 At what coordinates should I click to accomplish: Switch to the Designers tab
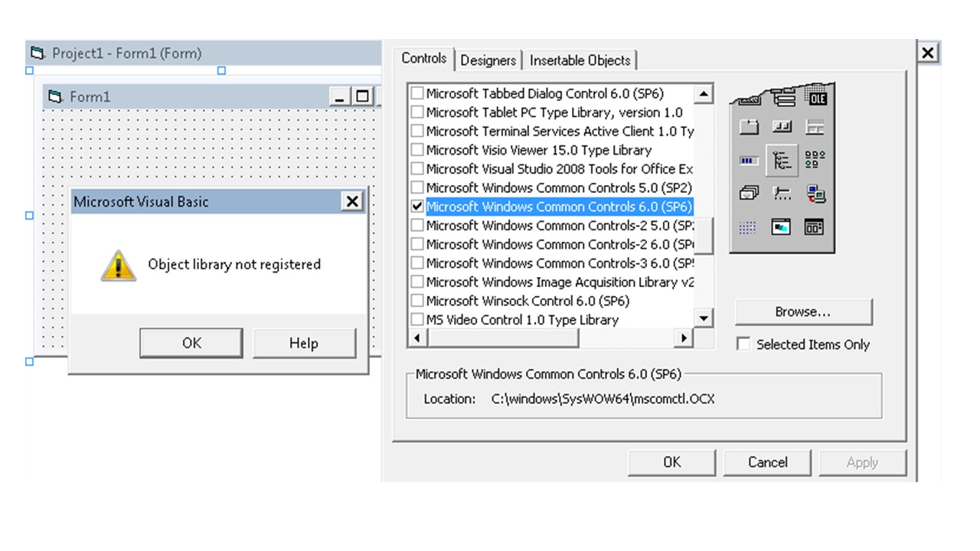[x=488, y=60]
